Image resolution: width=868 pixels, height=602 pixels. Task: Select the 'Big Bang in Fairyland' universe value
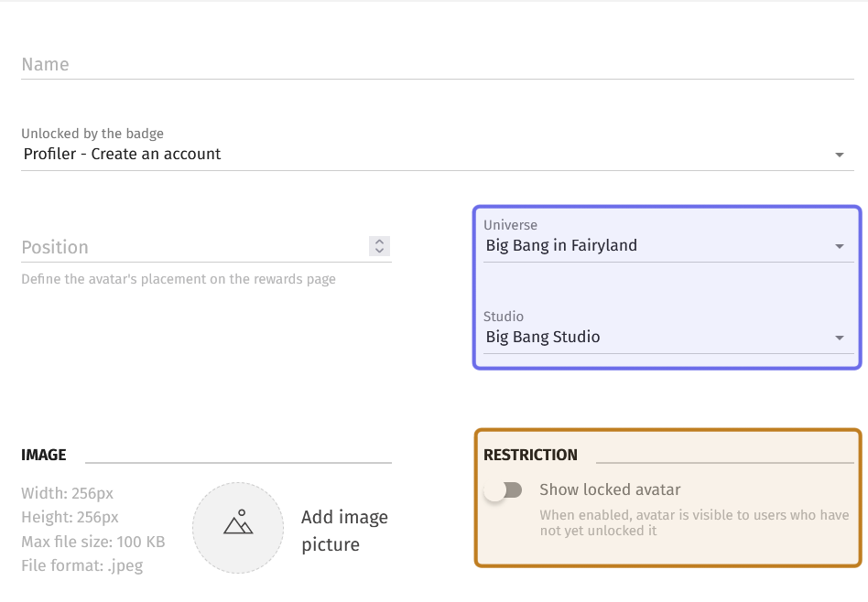561,245
